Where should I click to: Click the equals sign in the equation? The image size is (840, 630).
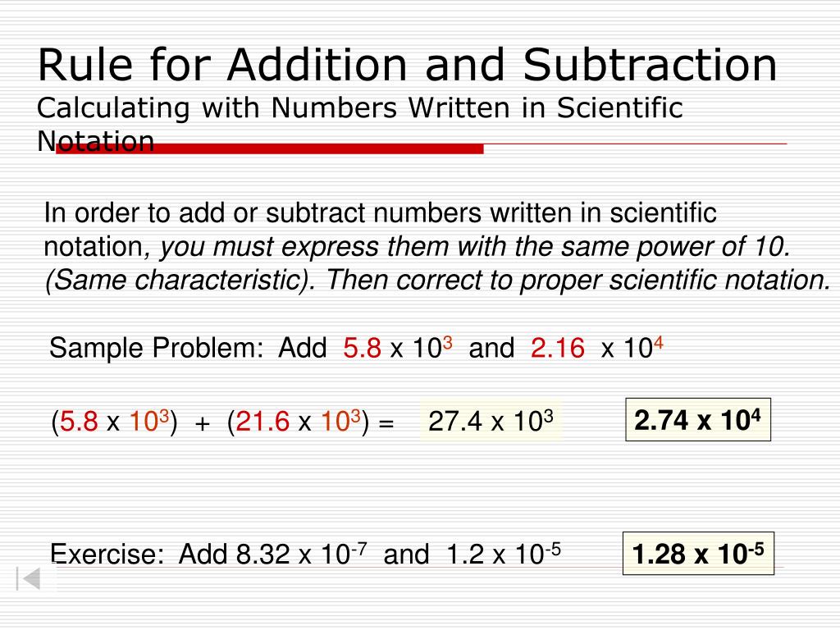(386, 424)
